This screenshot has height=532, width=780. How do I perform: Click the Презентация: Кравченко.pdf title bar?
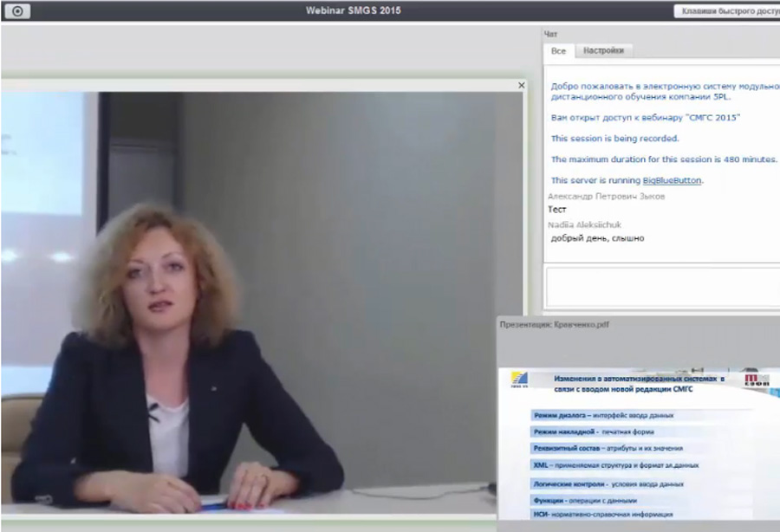click(x=555, y=325)
